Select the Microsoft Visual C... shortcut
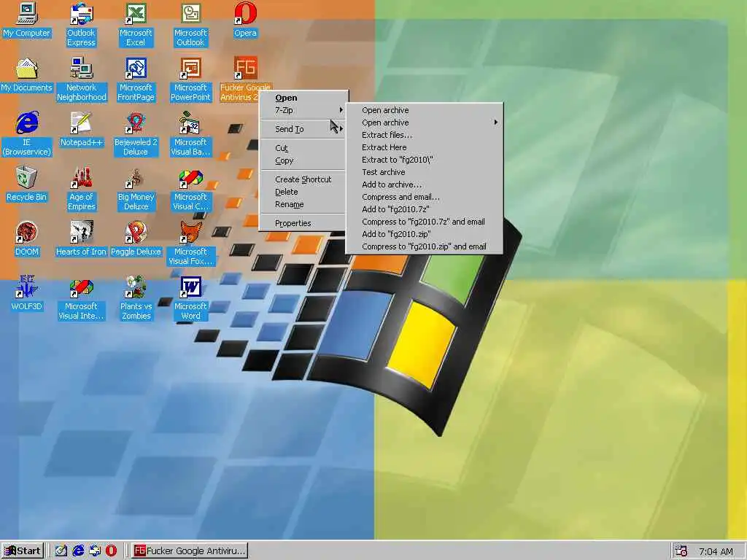 [x=190, y=189]
